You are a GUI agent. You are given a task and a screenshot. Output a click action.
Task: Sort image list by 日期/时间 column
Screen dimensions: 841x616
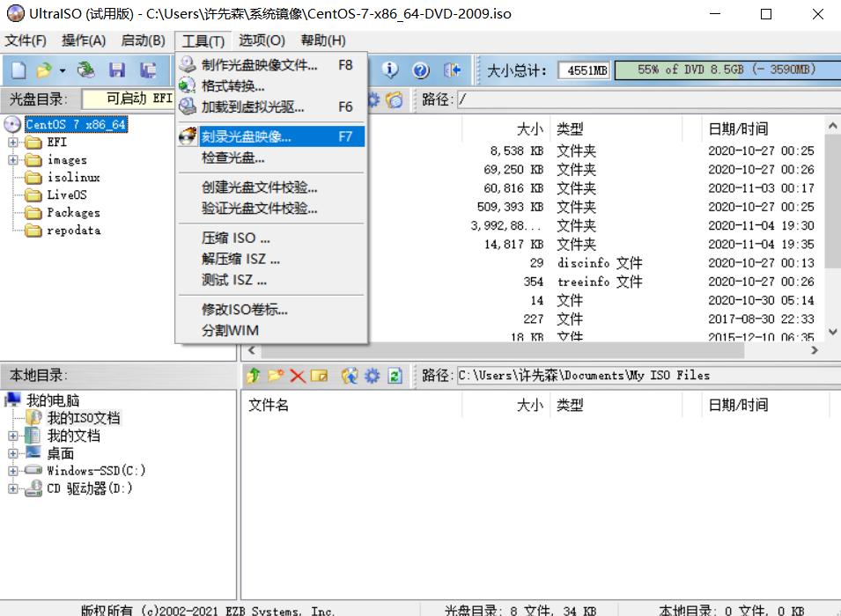764,129
